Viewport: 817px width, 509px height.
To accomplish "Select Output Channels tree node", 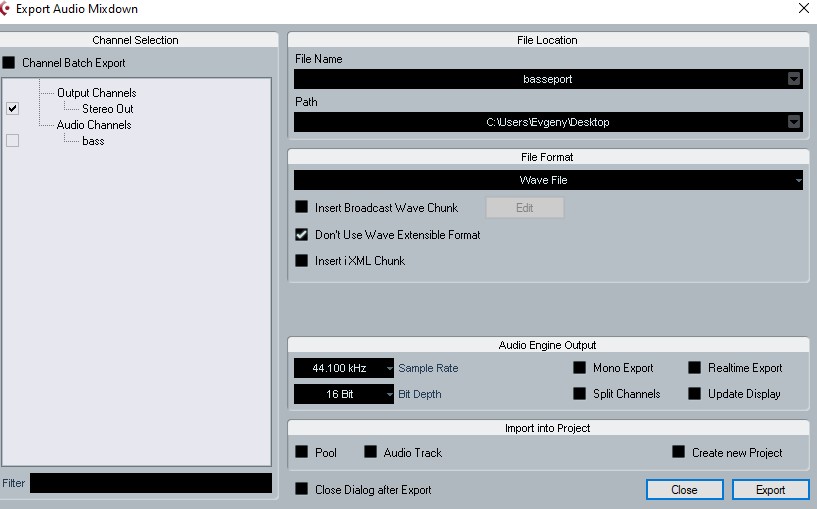I will click(96, 93).
